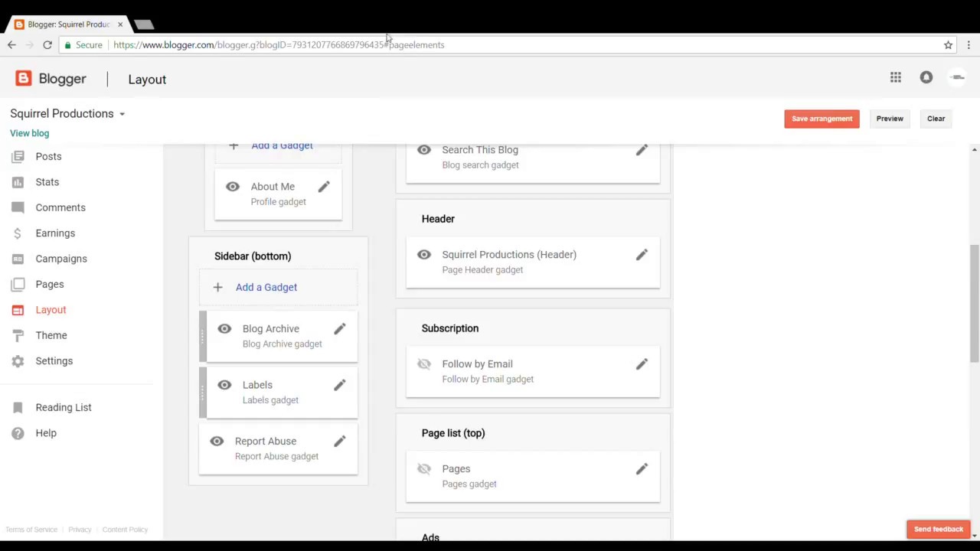This screenshot has height=551, width=980.
Task: Click the Campaigns sidebar icon
Action: pos(18,259)
